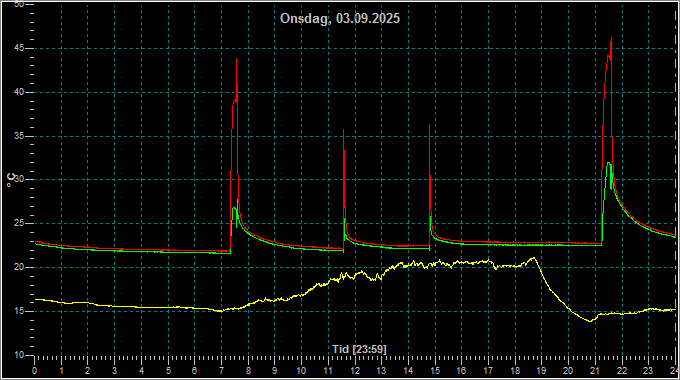Click hour 7 on the time axis
This screenshot has width=680, height=380.
click(x=221, y=371)
